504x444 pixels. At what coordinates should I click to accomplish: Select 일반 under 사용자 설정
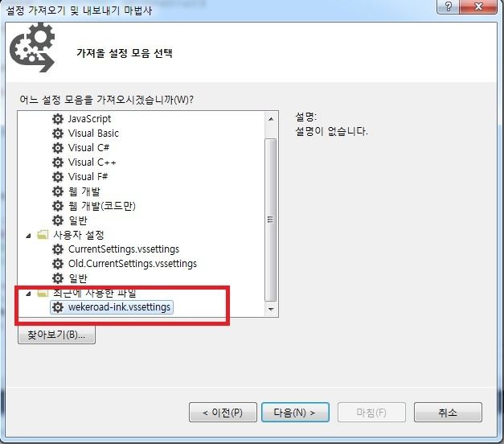[x=78, y=278]
